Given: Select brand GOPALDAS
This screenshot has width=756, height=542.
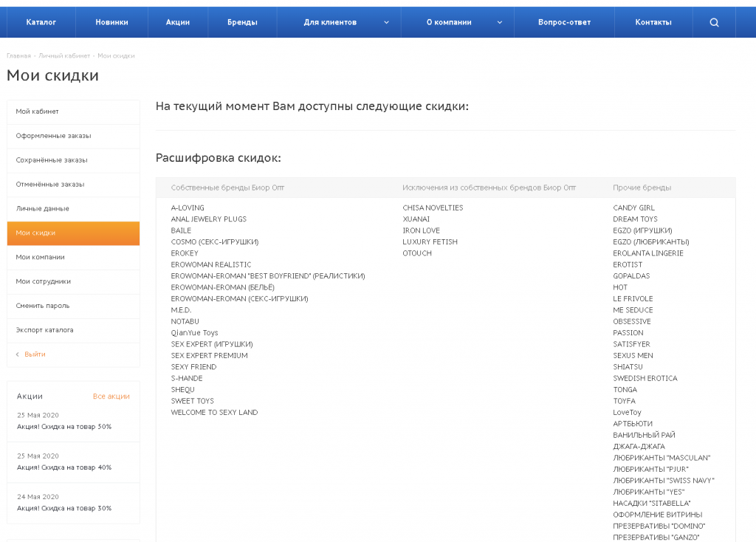Looking at the screenshot, I should 632,276.
